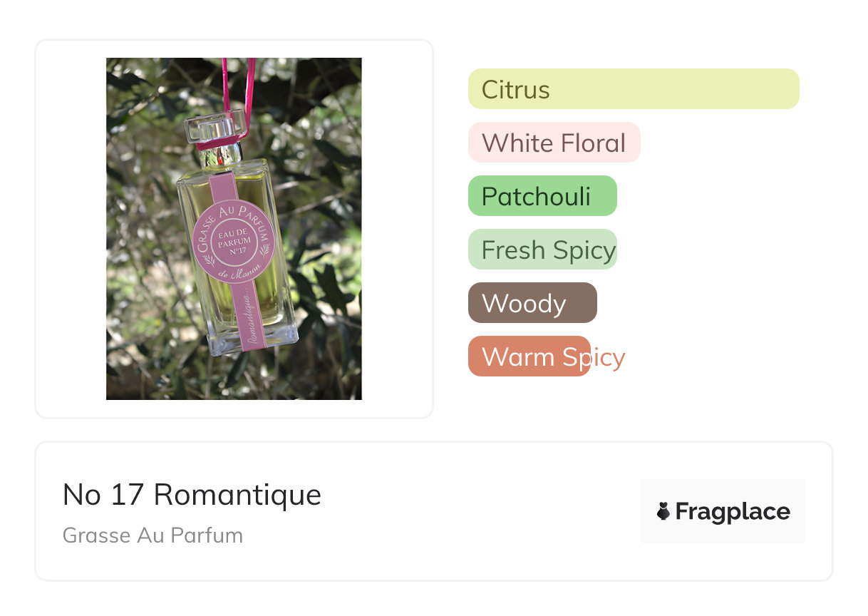The height and width of the screenshot is (616, 868).
Task: Select the Fresh Spicy accord bar
Action: 542,250
